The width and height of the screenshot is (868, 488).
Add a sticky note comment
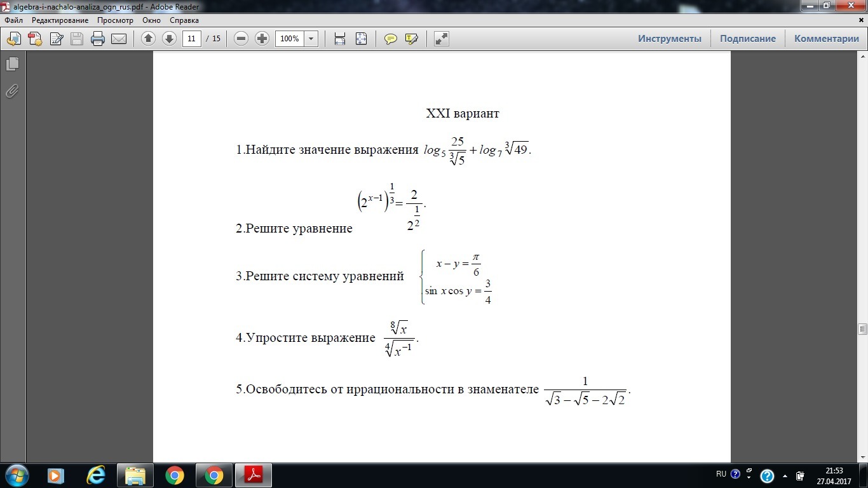391,39
